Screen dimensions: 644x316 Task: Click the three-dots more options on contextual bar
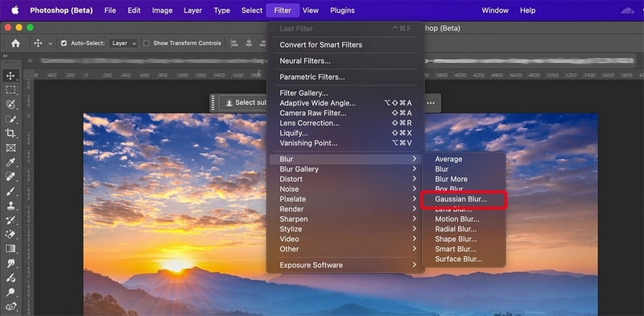click(431, 103)
